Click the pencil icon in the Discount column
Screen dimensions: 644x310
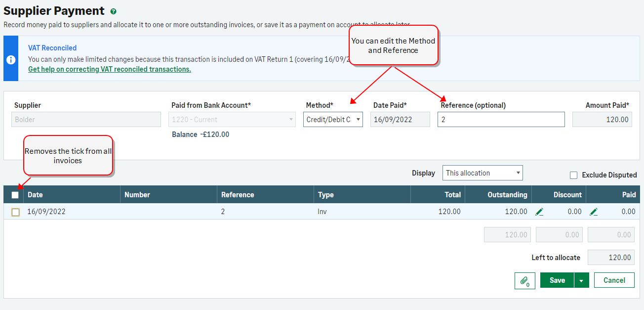point(539,212)
